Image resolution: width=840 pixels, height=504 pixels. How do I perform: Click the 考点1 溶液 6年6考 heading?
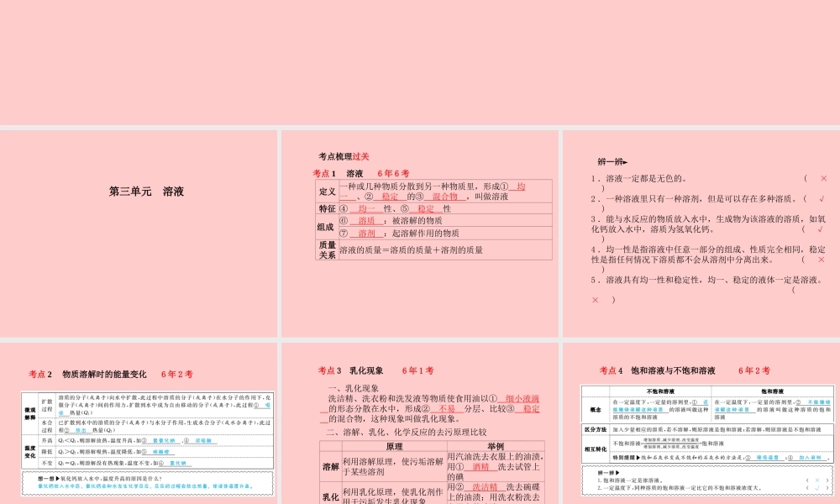pos(361,174)
